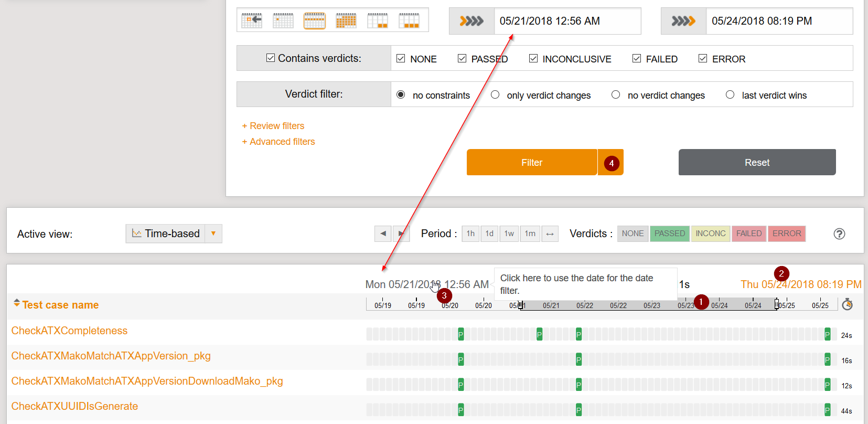Expand the Advanced filters section
Viewport: 868px width, 424px height.
pyautogui.click(x=278, y=142)
